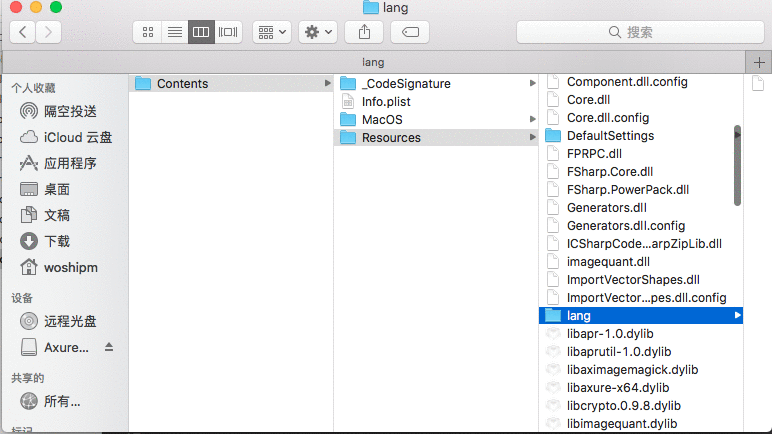Expand the lang folder arrow

[737, 315]
